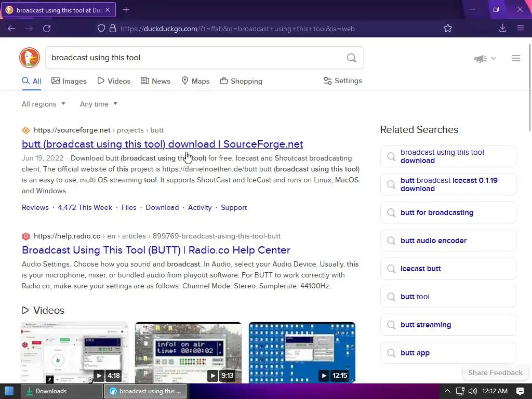
Task: Search 'broadcast using this tool download' related query
Action: pos(448,156)
